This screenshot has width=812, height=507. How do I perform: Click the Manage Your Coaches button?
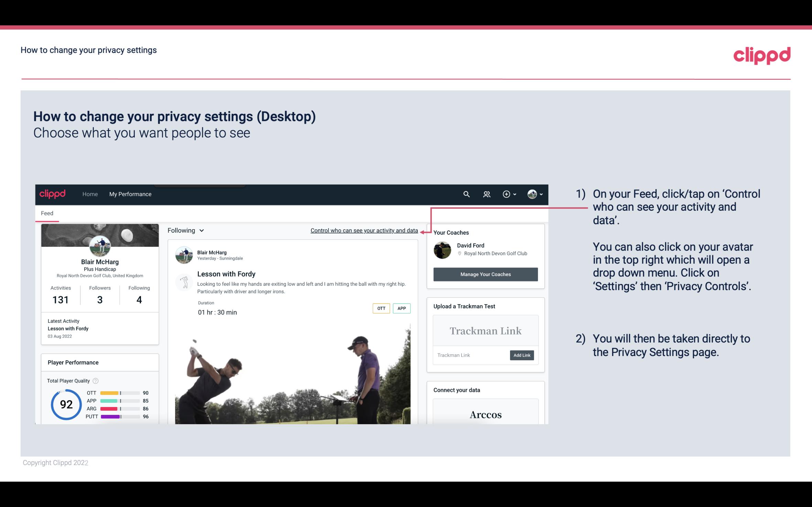tap(486, 274)
